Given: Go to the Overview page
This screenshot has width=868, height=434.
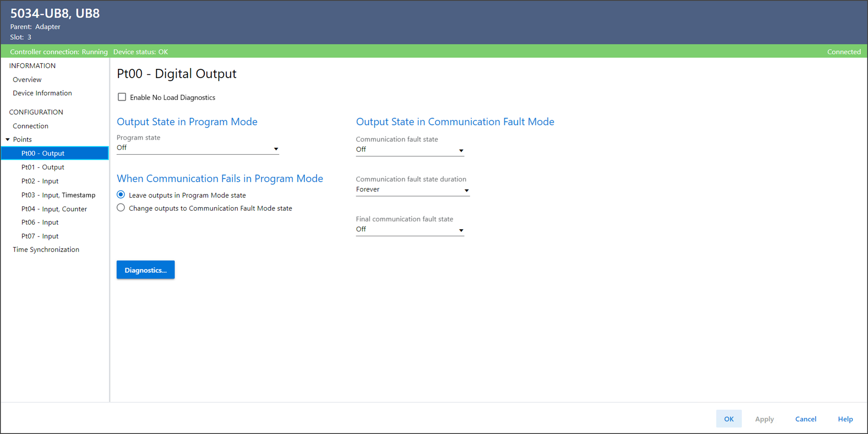Looking at the screenshot, I should coord(27,79).
